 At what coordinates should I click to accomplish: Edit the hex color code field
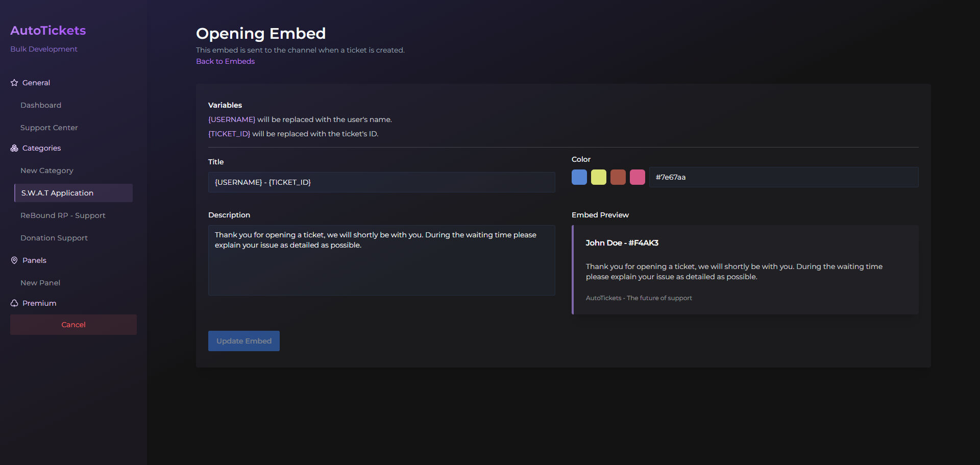(x=784, y=177)
